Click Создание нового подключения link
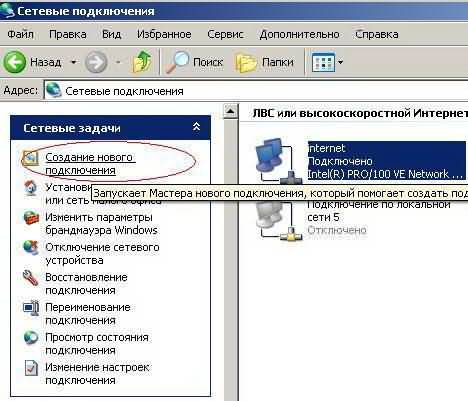468x401 pixels. pyautogui.click(x=90, y=163)
